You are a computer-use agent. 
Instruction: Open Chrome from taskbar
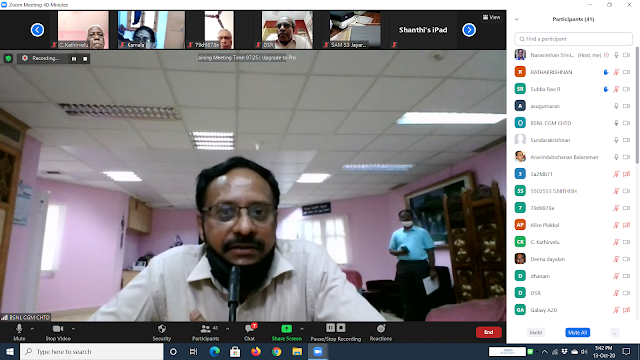click(277, 351)
